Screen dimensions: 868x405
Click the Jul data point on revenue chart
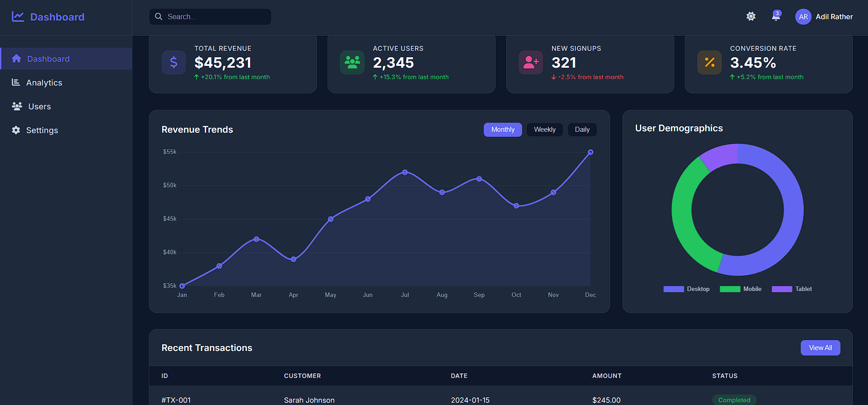pyautogui.click(x=405, y=172)
